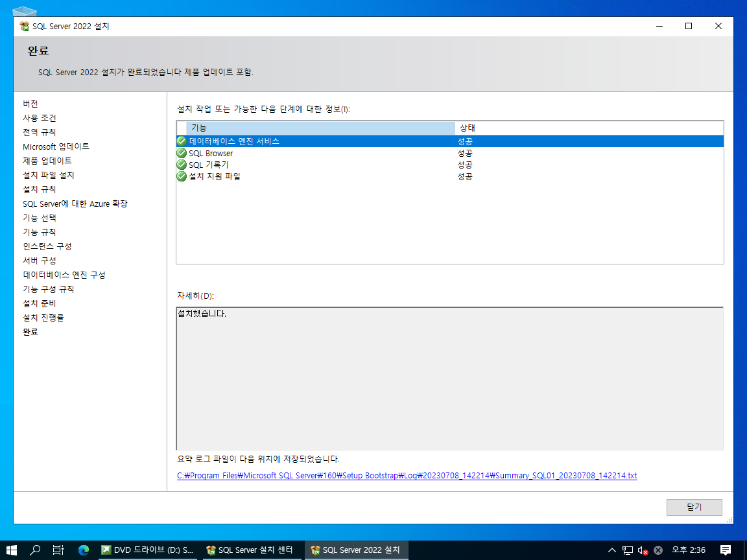Click the SQL Server setup icon in title bar
Screen dimensions: 747x560
click(x=24, y=26)
